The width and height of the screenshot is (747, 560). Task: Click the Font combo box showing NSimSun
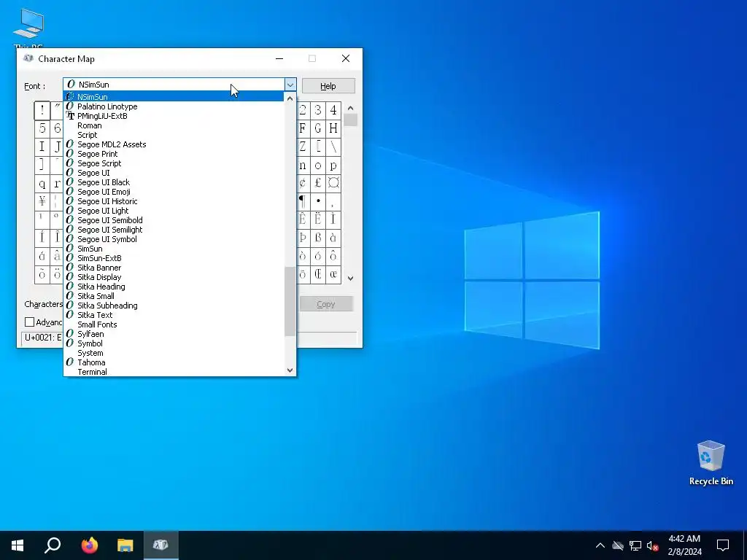(179, 85)
